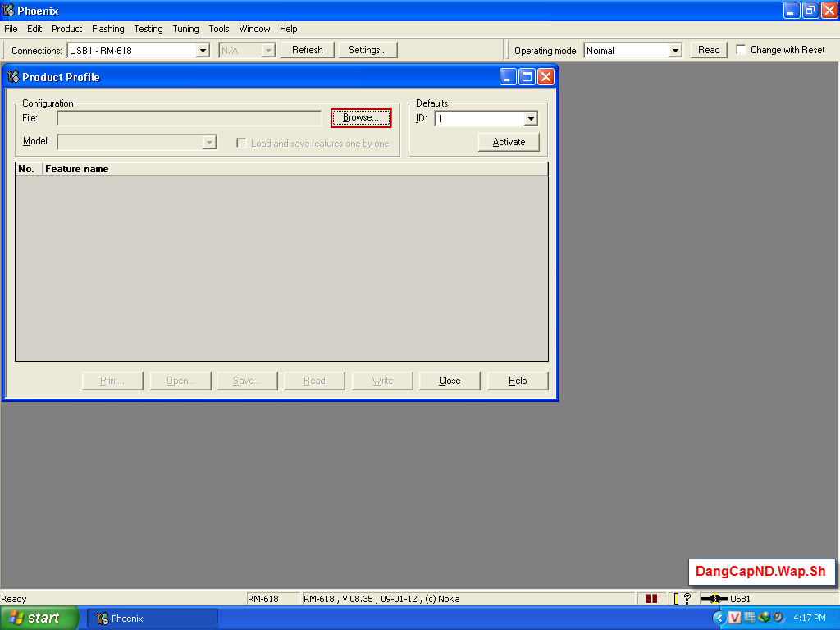This screenshot has width=840, height=630.
Task: Click the Ready status text
Action: click(x=14, y=598)
